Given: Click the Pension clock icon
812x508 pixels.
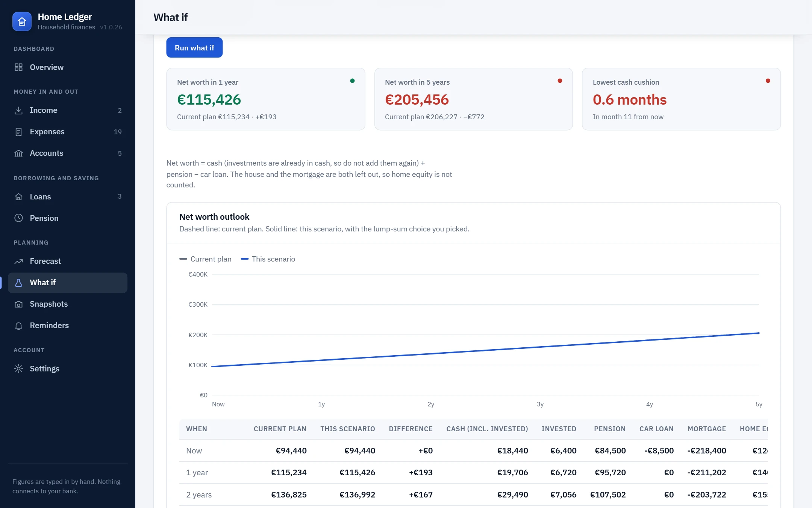Looking at the screenshot, I should pos(18,218).
